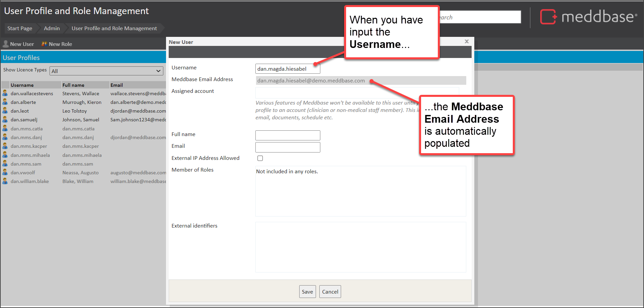Click user icon beside dan.alberte
The height and width of the screenshot is (308, 644).
(5, 102)
